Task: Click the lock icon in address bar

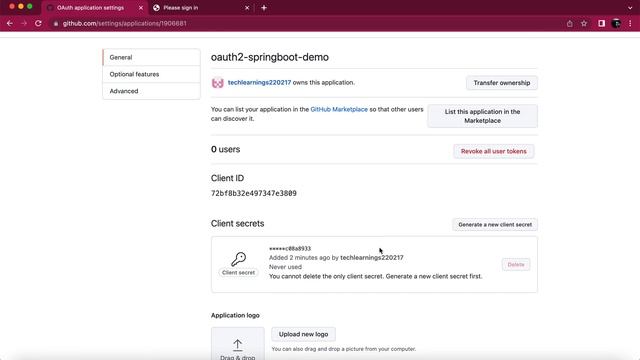Action: click(56, 24)
